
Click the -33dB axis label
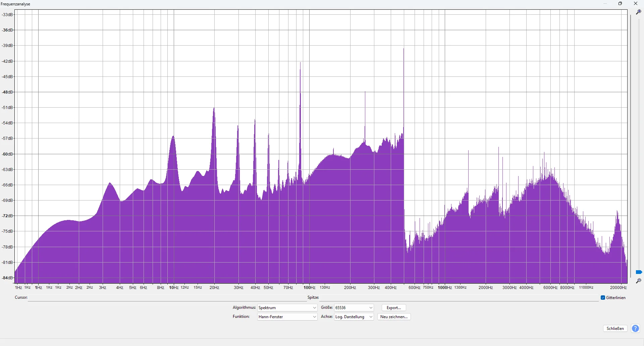click(x=7, y=15)
